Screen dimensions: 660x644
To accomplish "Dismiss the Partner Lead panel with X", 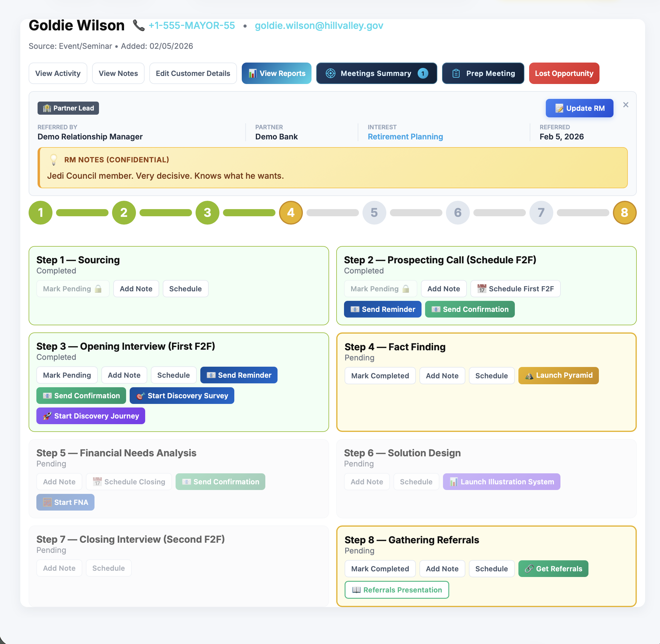I will (625, 105).
